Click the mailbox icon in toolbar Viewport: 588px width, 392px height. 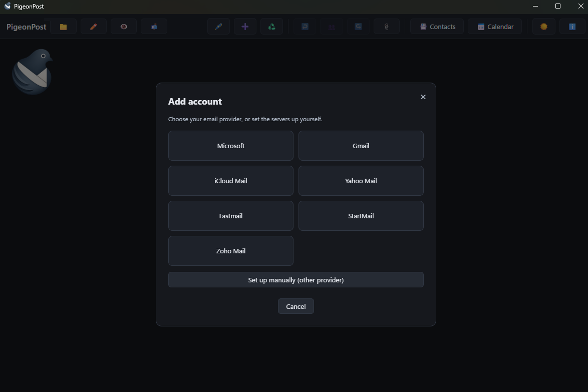154,27
